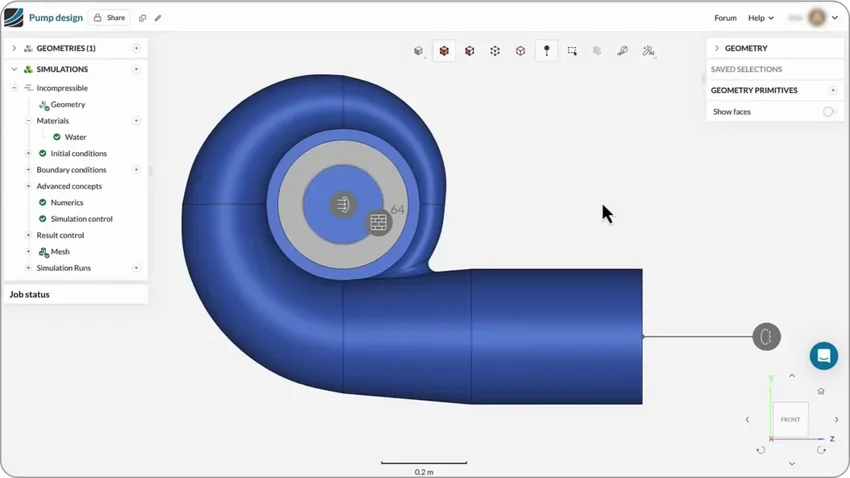Select the volume selection cube icon
Image resolution: width=850 pixels, height=478 pixels.
click(444, 51)
